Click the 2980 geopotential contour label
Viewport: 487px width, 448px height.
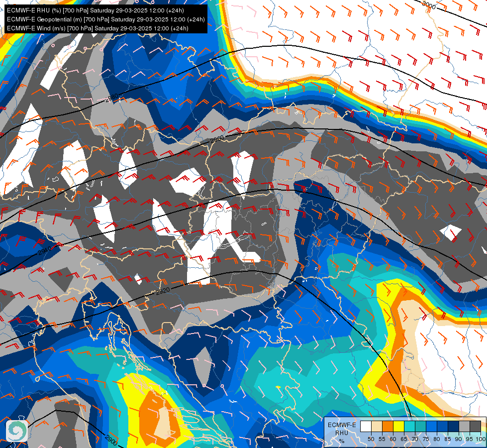(x=112, y=98)
